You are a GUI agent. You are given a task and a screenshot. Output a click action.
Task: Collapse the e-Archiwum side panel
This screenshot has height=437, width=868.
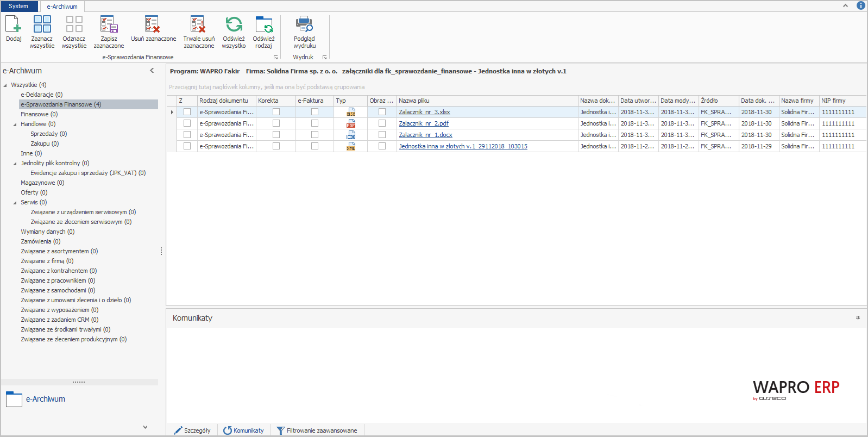tap(152, 71)
